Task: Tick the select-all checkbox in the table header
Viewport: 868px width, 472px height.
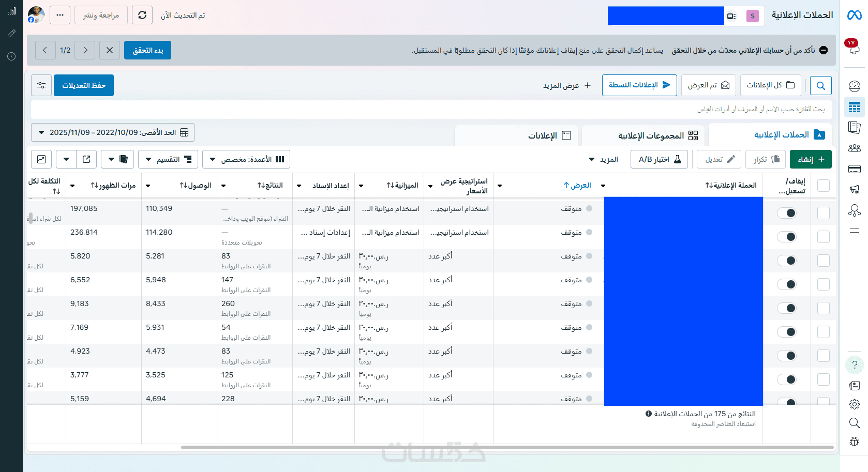Action: (824, 186)
